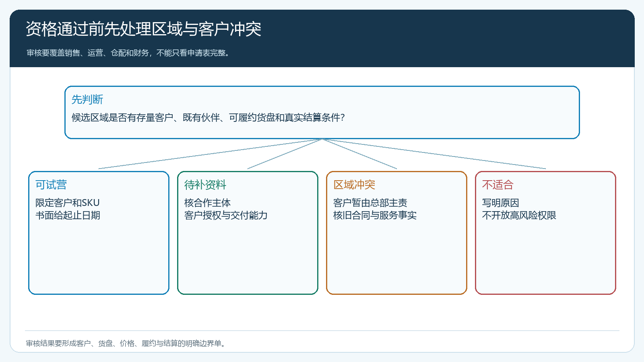Image resolution: width=644 pixels, height=362 pixels.
Task: Click the slide title 资格通过前先处理区域与客户冲突
Action: 144,29
